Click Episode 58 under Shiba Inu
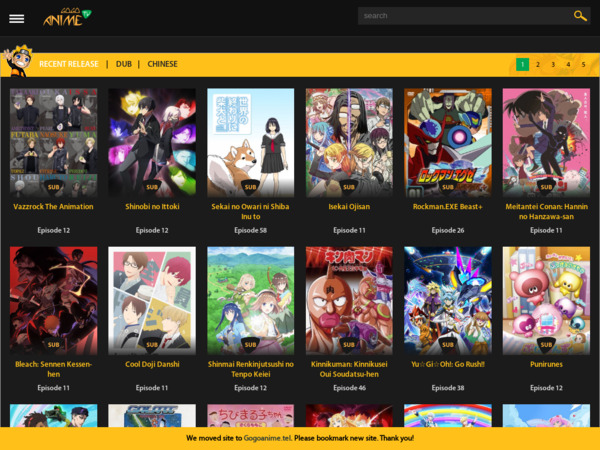This screenshot has width=600, height=450. pyautogui.click(x=251, y=230)
